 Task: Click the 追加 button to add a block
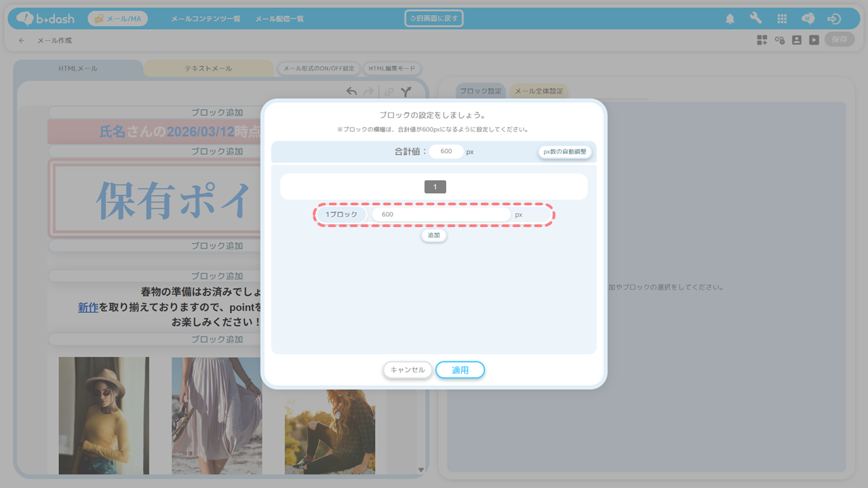(x=434, y=235)
